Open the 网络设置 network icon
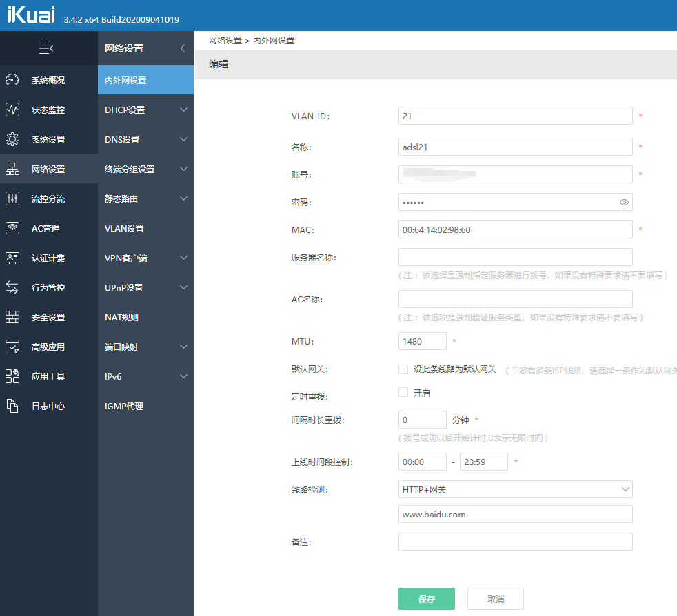The image size is (677, 616). tap(12, 169)
